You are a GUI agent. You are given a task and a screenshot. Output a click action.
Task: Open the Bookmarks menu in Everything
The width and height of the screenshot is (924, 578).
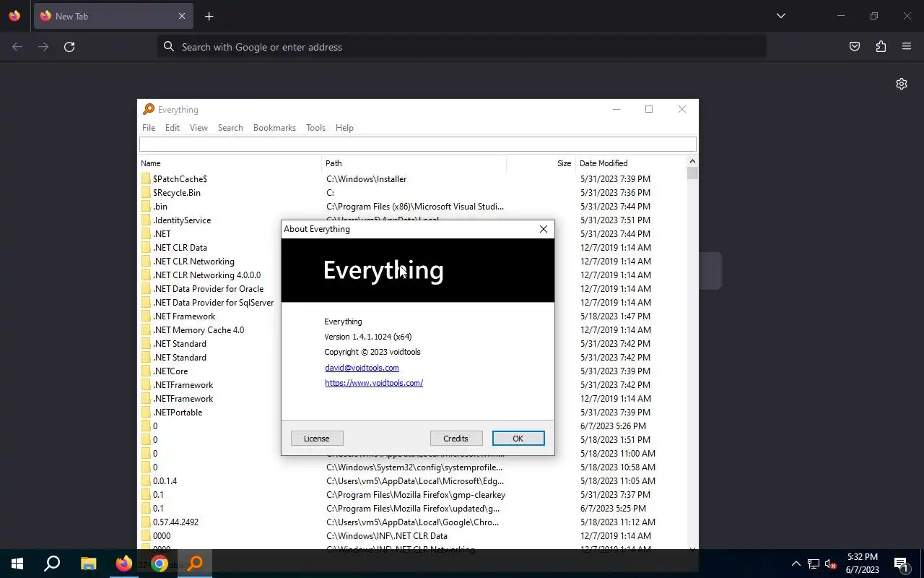[274, 128]
